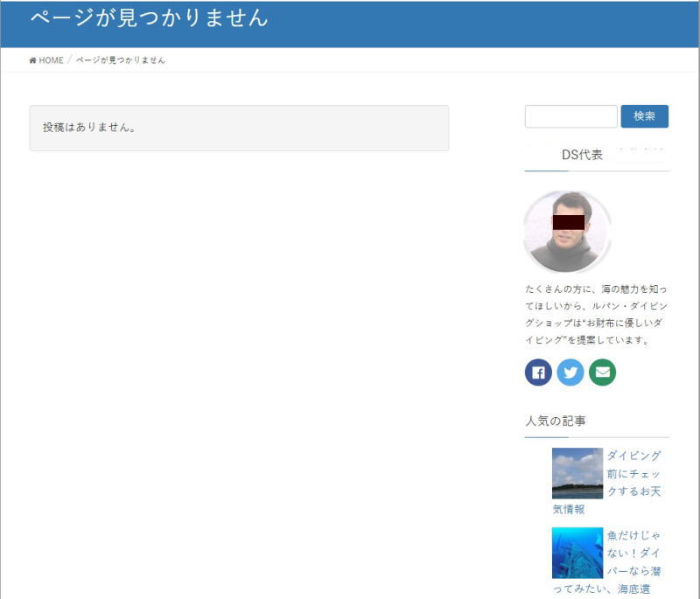Click the ページが見つかりません page title

(x=149, y=17)
